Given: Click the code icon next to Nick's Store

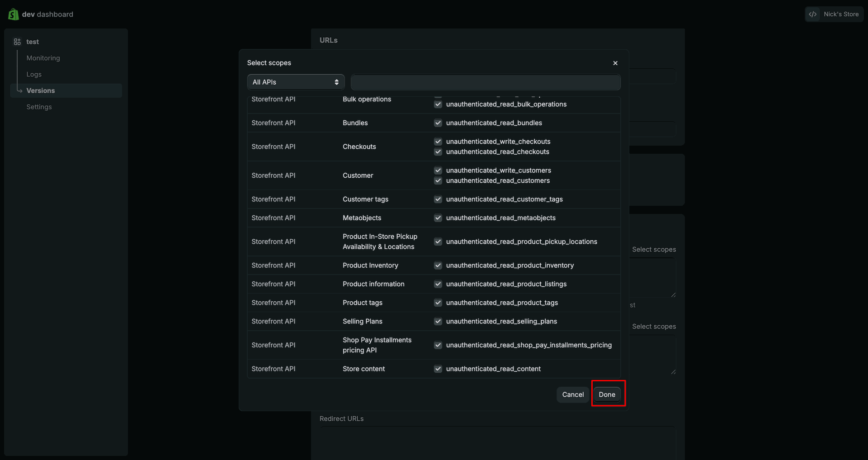Looking at the screenshot, I should click(813, 14).
